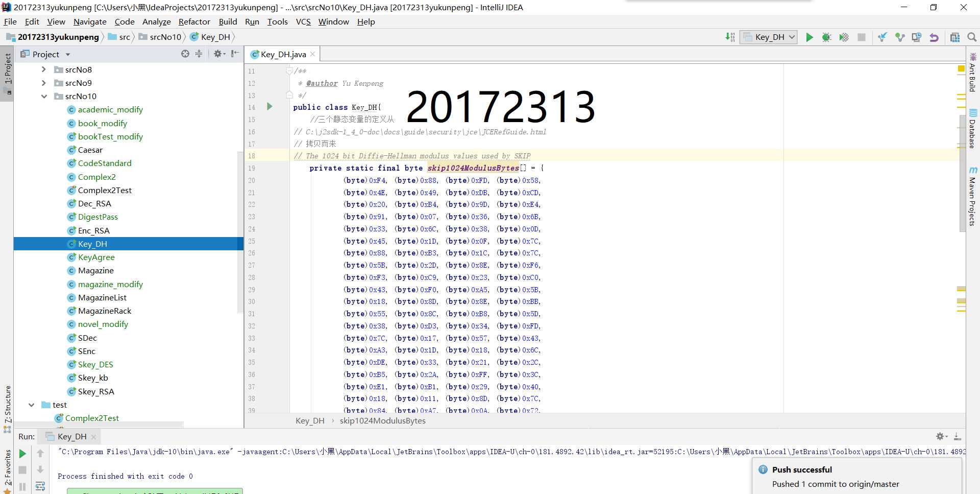Screen dimensions: 980x494
Task: Rerun Key_DH in Run panel
Action: pyautogui.click(x=22, y=454)
